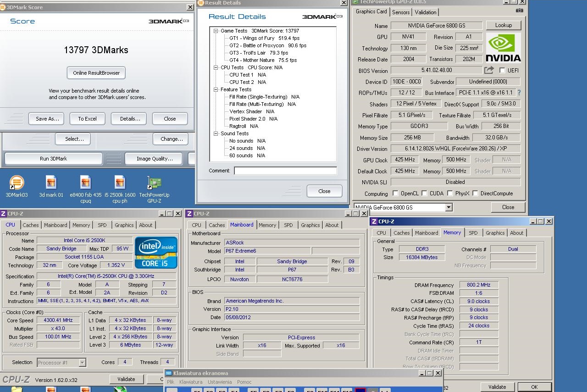This screenshot has width=587, height=392.
Task: Collapse the Feature Tests tree node
Action: (216, 89)
